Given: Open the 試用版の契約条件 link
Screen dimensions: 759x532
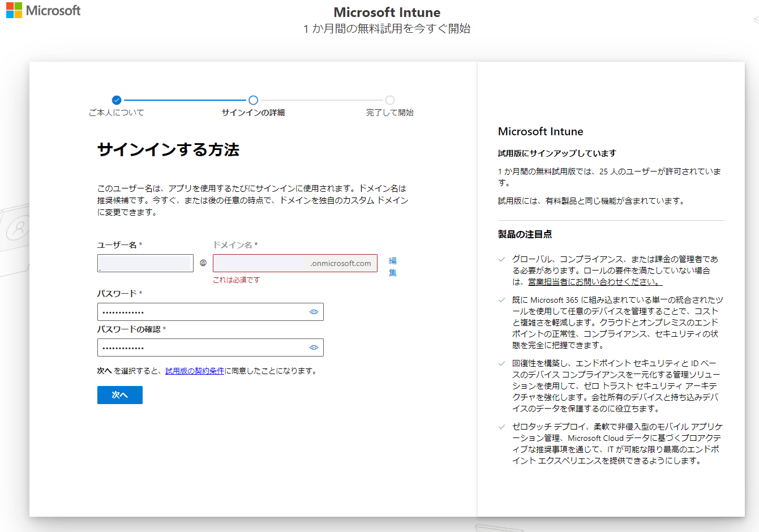Looking at the screenshot, I should [x=195, y=371].
